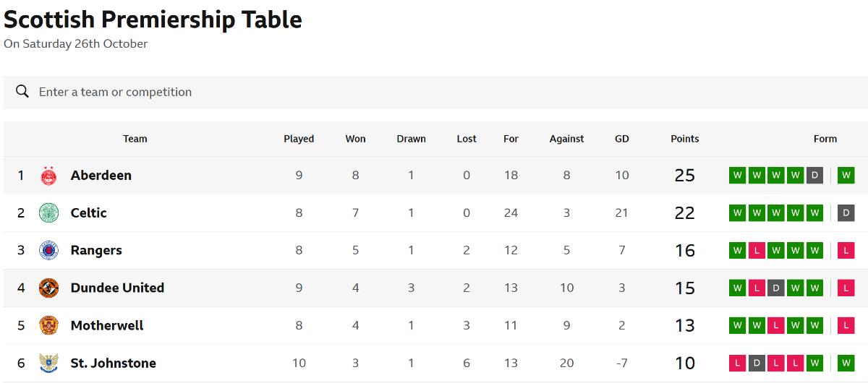Click St. Johnstone's latest W form badge
868x383 pixels.
(x=846, y=363)
